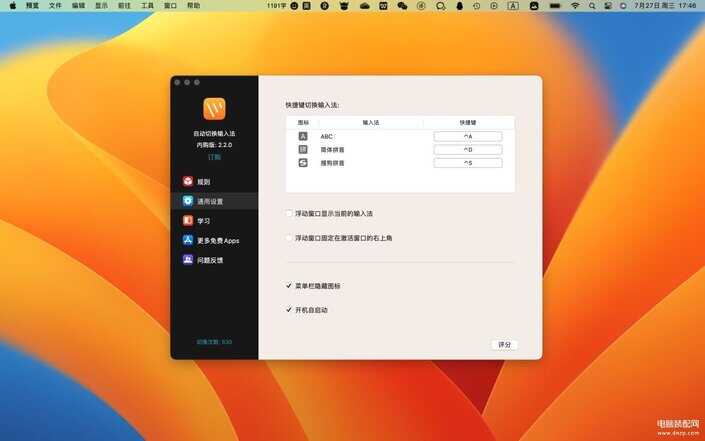The width and height of the screenshot is (705, 441).
Task: Open the 帮助 menu
Action: pyautogui.click(x=193, y=6)
